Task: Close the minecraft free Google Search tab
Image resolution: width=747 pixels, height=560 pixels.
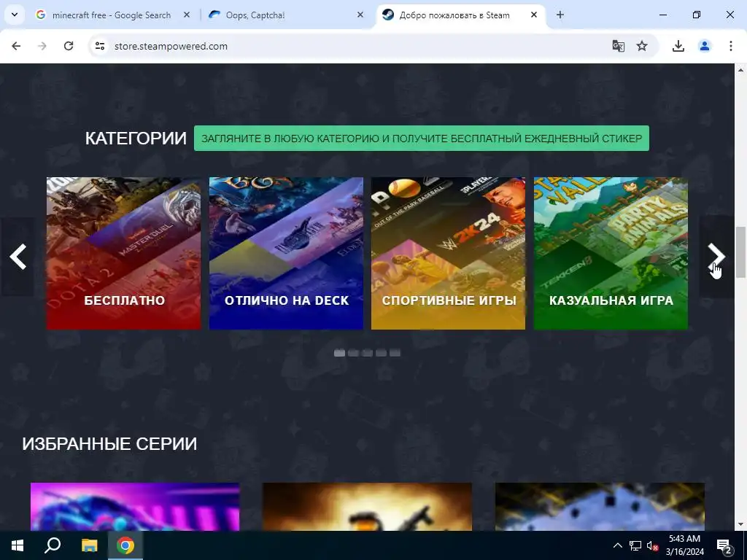Action: tap(187, 15)
